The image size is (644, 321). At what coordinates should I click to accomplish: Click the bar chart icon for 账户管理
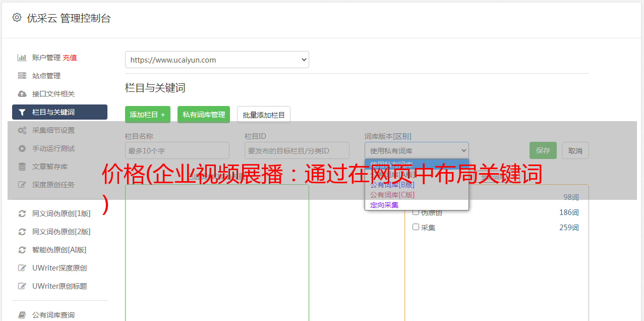(x=22, y=58)
